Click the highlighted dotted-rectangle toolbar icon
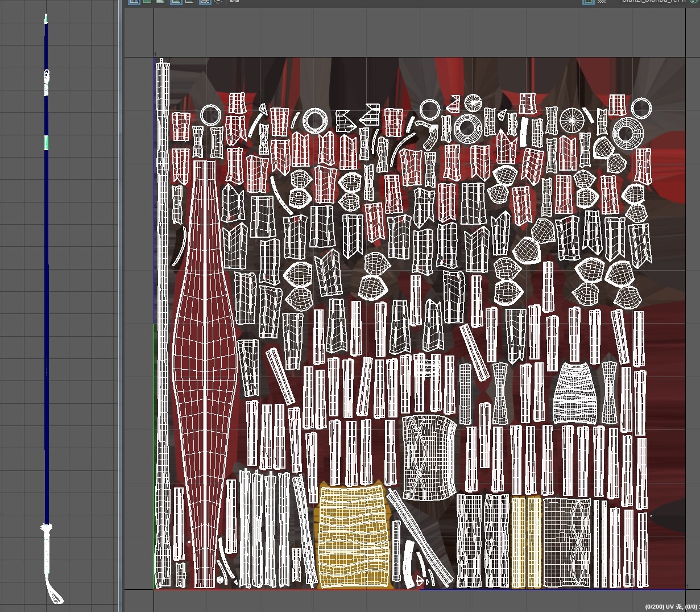Image resolution: width=700 pixels, height=612 pixels. (x=205, y=1)
